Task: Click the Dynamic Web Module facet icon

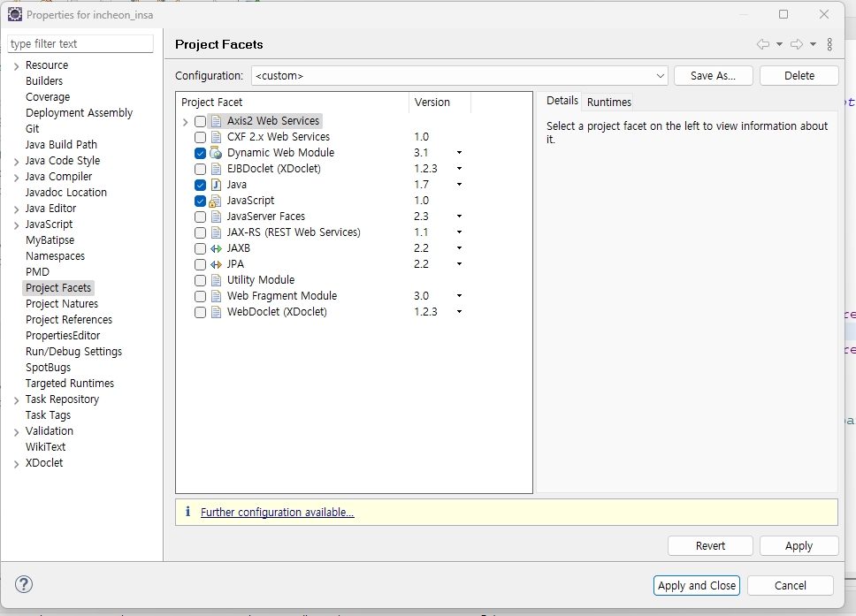Action: [x=216, y=153]
